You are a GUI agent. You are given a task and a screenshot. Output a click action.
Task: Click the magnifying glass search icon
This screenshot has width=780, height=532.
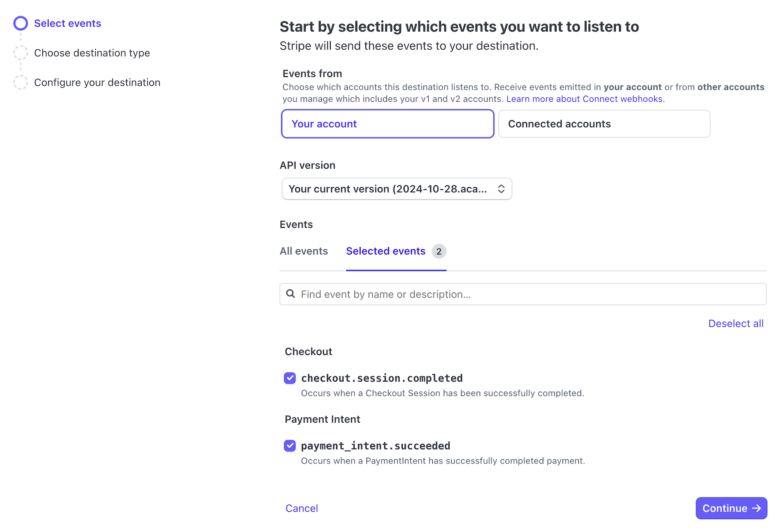pos(291,294)
